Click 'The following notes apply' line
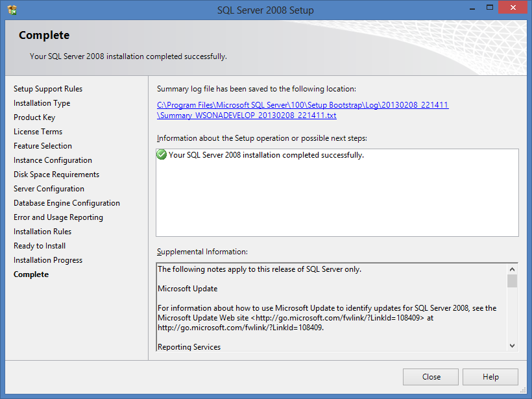This screenshot has width=532, height=399. (x=260, y=269)
